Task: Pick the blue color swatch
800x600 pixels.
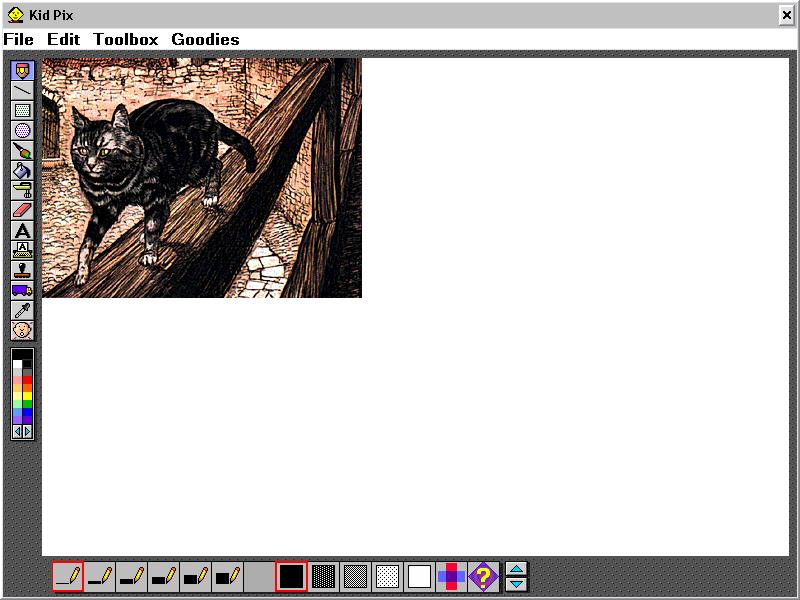Action: point(28,412)
